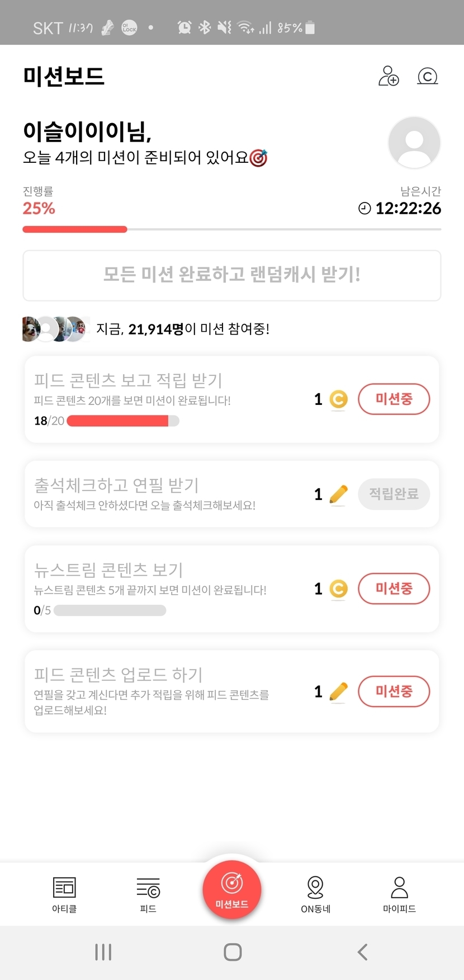This screenshot has height=980, width=464.
Task: Tap the participant avatars thumbnail group
Action: click(55, 329)
